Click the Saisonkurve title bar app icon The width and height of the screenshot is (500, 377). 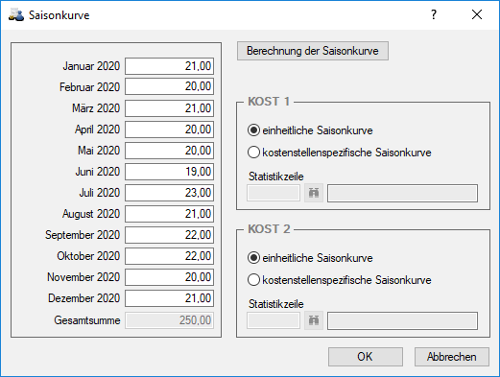tap(16, 15)
